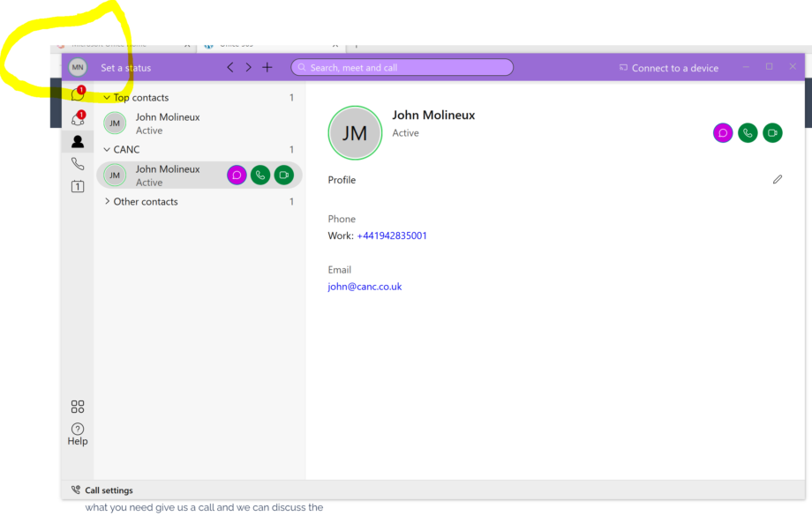Collapse the Top contacts group

(x=107, y=97)
